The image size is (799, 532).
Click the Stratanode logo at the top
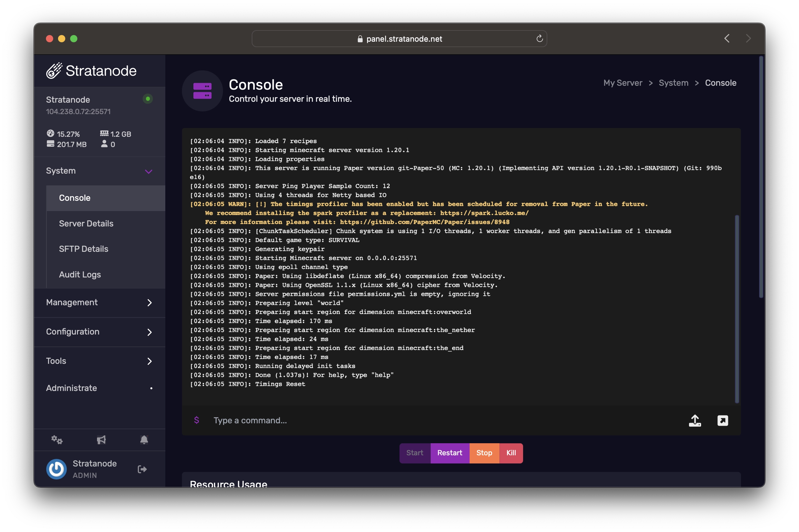tap(91, 70)
